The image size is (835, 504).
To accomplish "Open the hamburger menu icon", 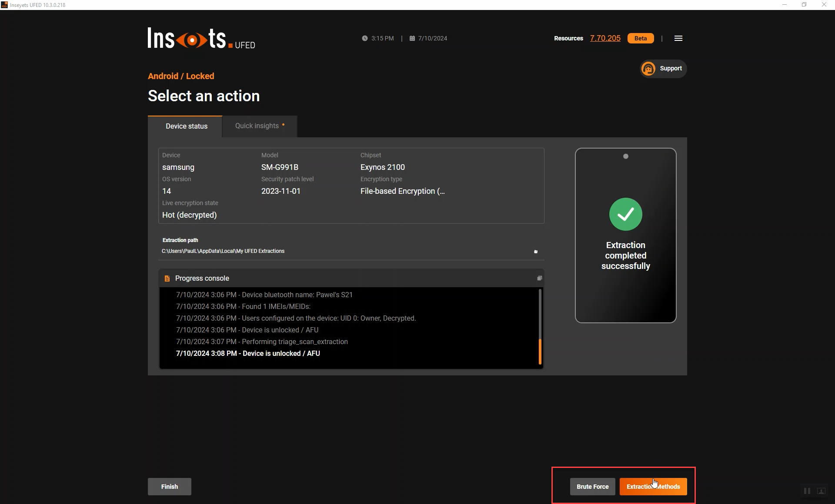I will coord(678,38).
